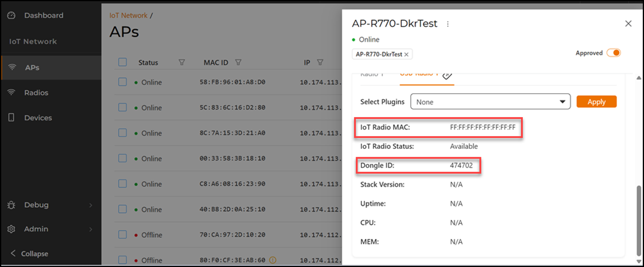Check the row for 40:B8:2D:0A:25:10
The width and height of the screenshot is (644, 267).
pyautogui.click(x=122, y=209)
